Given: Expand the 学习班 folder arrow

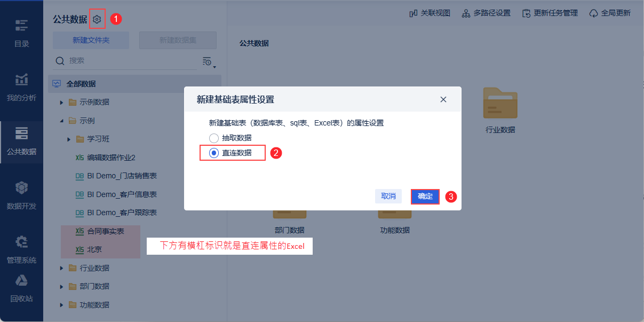Looking at the screenshot, I should (x=69, y=139).
